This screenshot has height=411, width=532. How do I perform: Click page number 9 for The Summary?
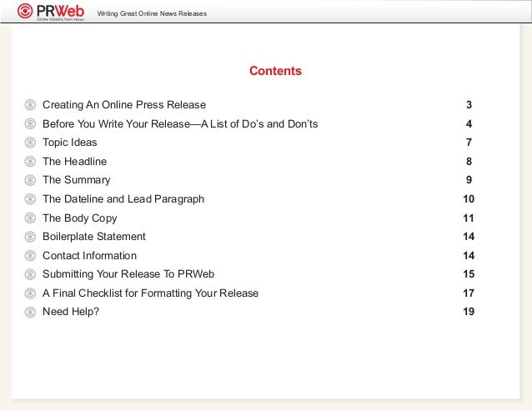(x=469, y=180)
